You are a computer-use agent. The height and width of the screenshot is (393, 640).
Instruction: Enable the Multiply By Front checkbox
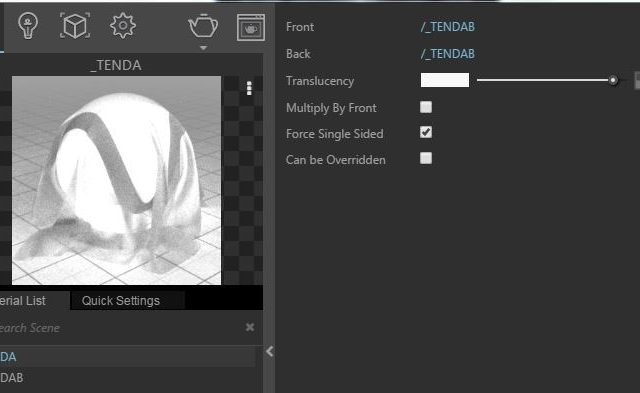[426, 107]
